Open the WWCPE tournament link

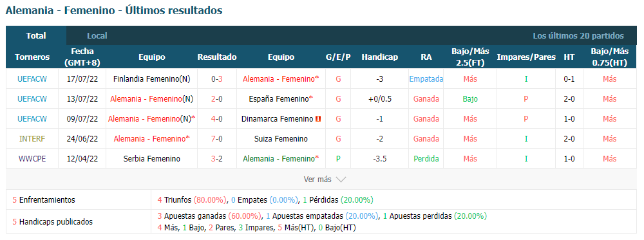[x=32, y=158]
